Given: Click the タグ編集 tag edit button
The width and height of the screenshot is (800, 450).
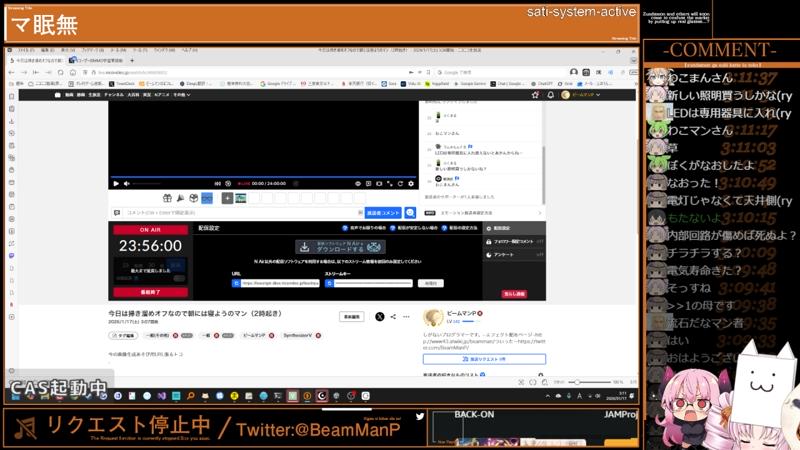Looking at the screenshot, I should click(123, 336).
